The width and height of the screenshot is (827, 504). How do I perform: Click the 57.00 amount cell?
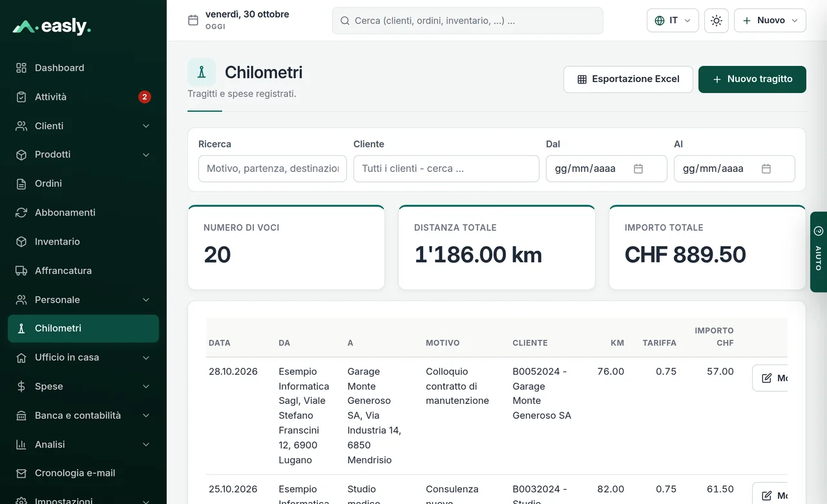[720, 372]
